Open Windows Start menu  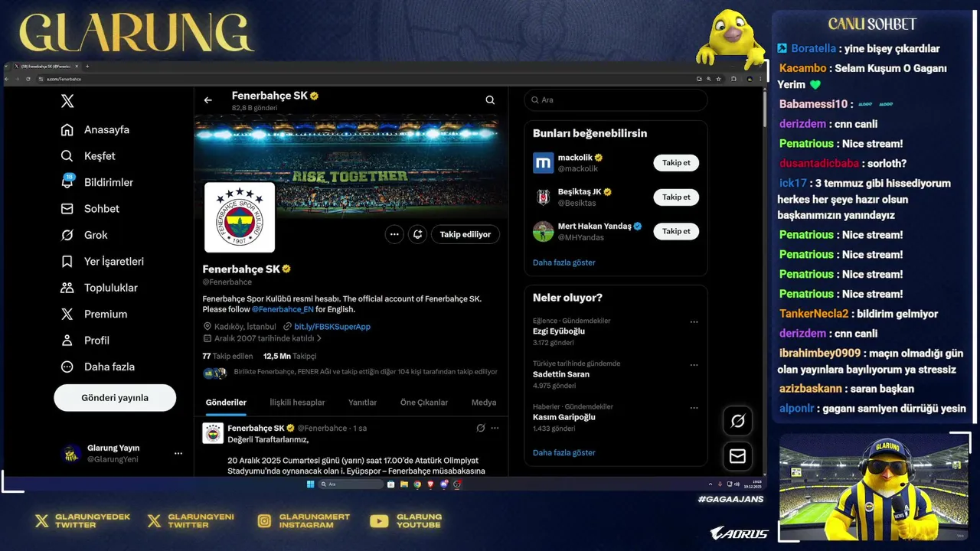(x=310, y=484)
